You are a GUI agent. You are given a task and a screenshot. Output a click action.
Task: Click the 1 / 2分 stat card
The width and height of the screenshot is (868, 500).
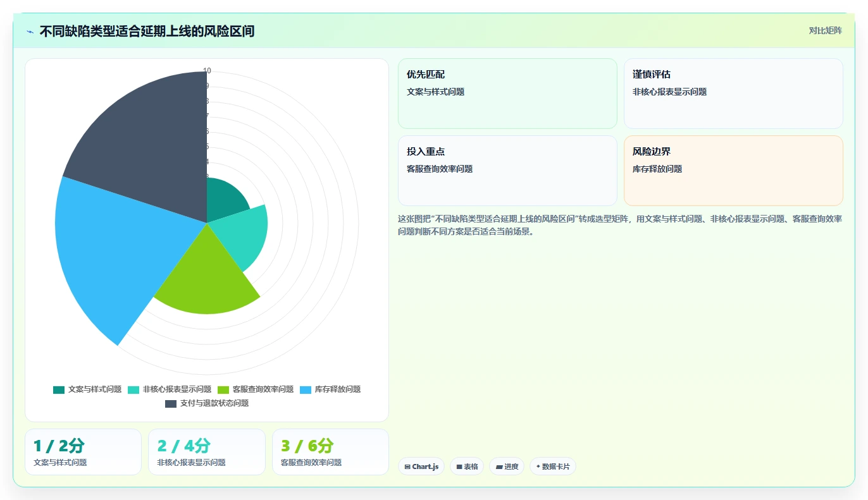(x=83, y=452)
